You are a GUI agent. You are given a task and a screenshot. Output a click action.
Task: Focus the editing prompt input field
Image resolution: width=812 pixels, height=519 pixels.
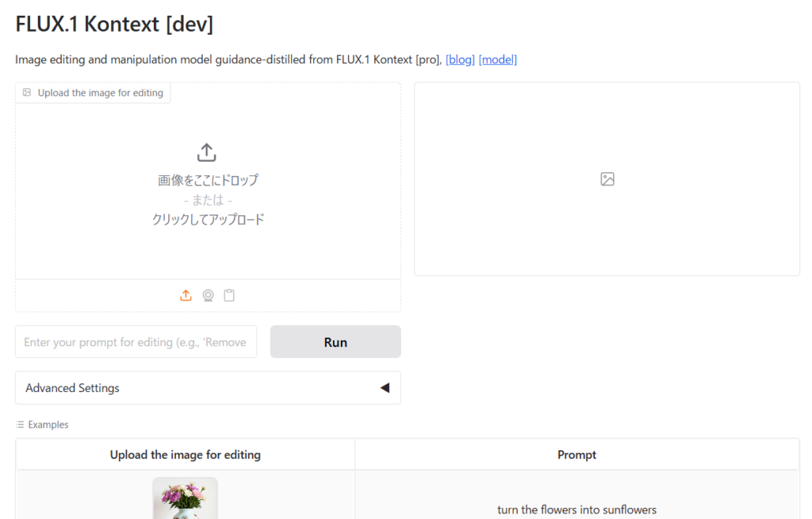136,342
